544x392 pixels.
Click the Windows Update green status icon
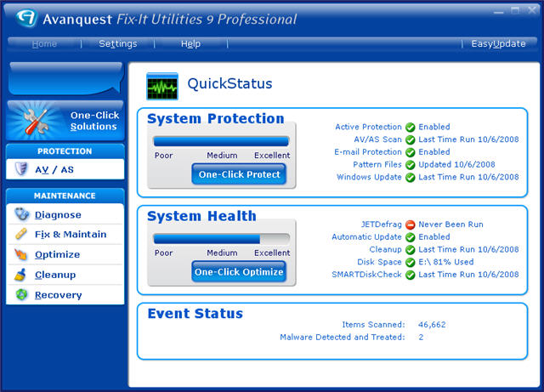click(411, 178)
